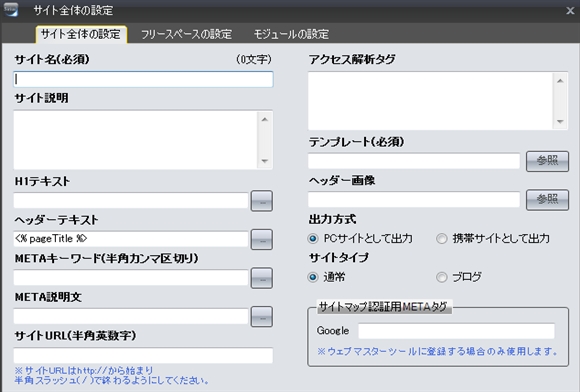The height and width of the screenshot is (392, 580).
Task: Switch to サイト全体の設定 tab
Action: click(x=81, y=34)
